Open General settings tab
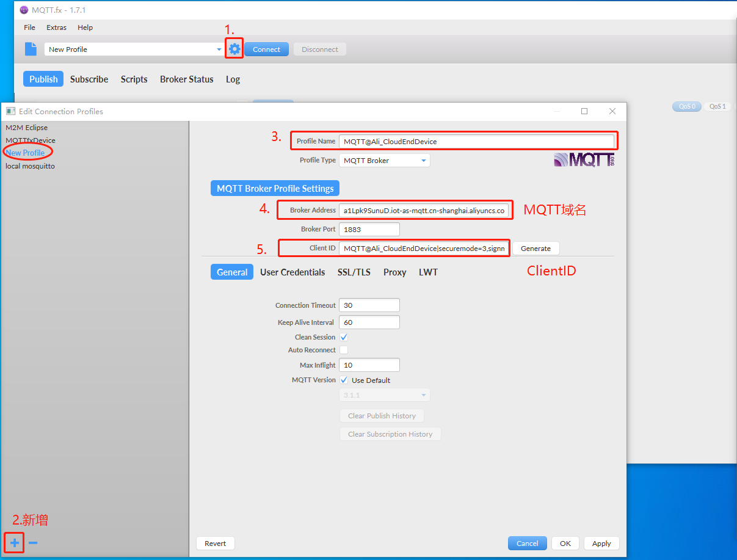This screenshot has height=560, width=737. click(232, 272)
